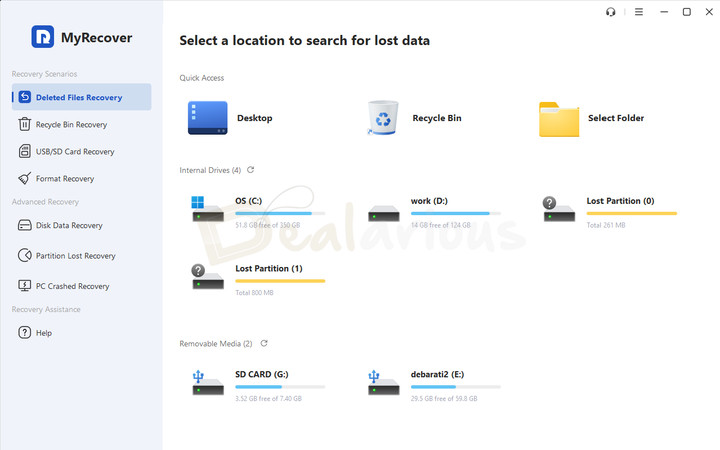Click the Recycle Bin Recovery trash icon

click(x=24, y=124)
